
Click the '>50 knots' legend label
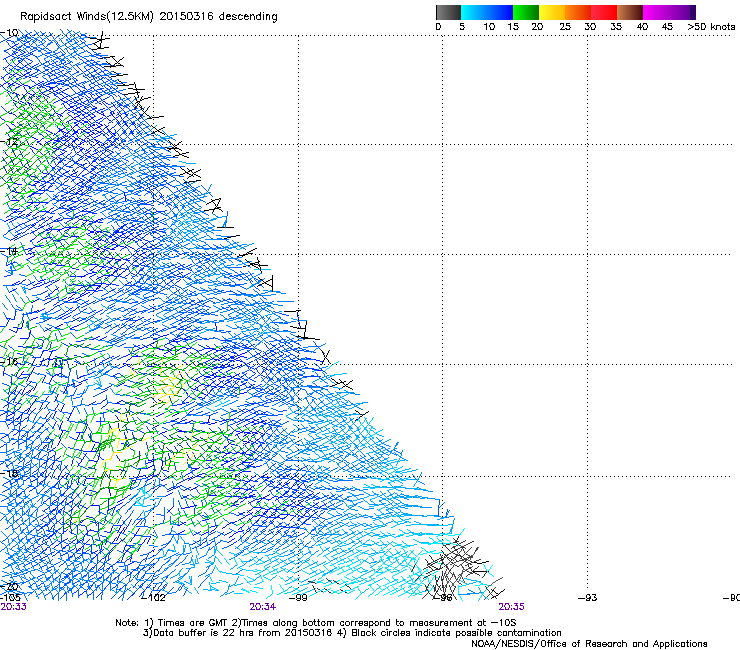click(x=711, y=27)
